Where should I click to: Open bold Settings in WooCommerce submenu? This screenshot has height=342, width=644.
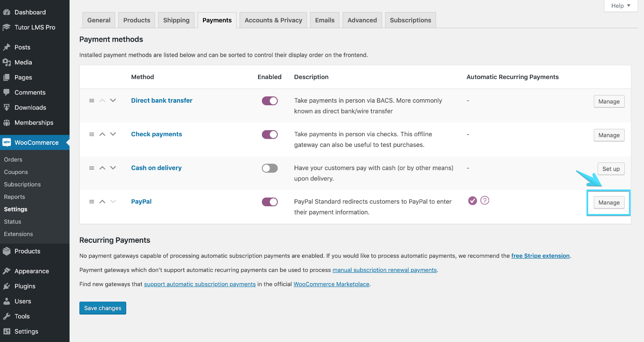[x=15, y=209]
